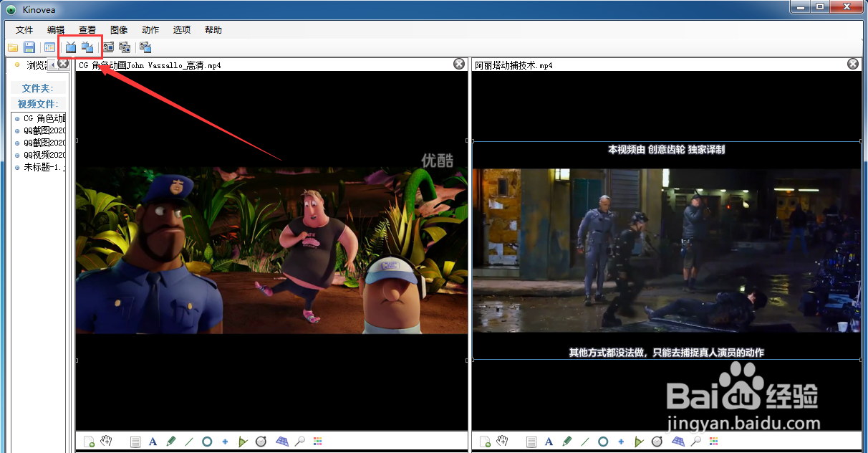This screenshot has width=868, height=453.
Task: Select cross marker tool under 阿丽塔 video
Action: (x=621, y=442)
